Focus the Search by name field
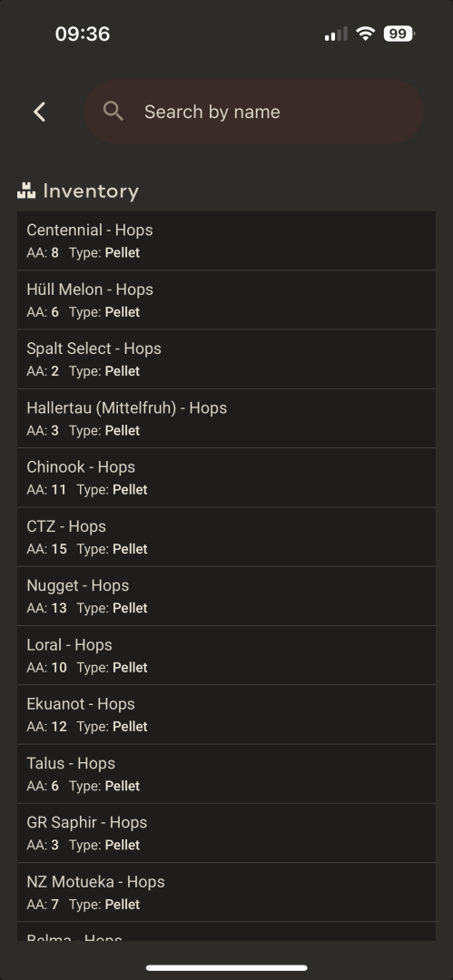 click(x=254, y=112)
